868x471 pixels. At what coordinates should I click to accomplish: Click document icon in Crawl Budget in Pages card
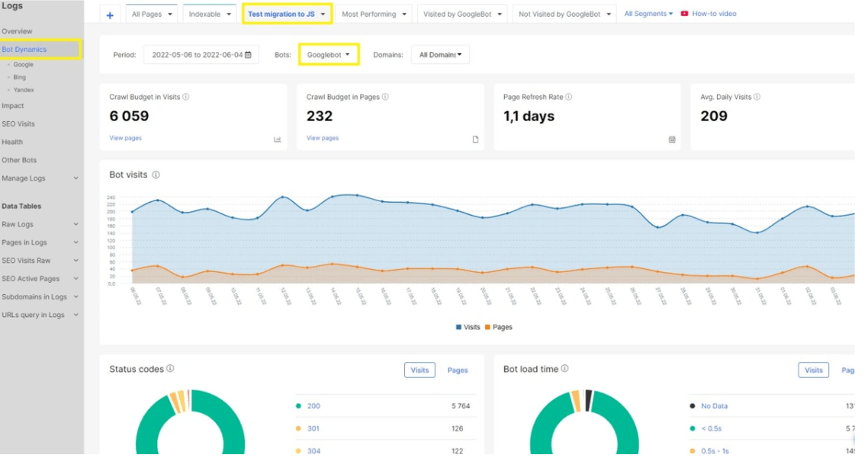click(x=475, y=139)
